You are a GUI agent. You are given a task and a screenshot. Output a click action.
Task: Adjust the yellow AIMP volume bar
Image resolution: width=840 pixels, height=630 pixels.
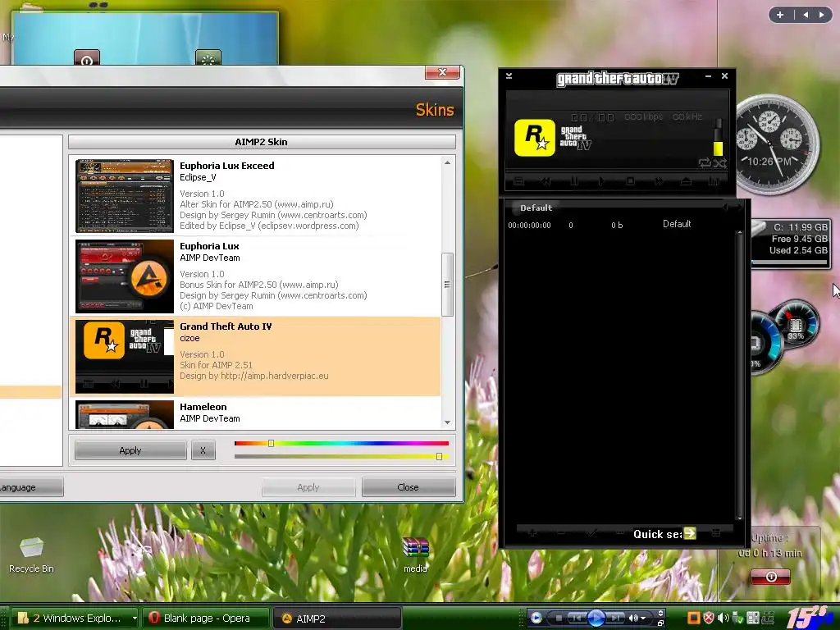718,138
